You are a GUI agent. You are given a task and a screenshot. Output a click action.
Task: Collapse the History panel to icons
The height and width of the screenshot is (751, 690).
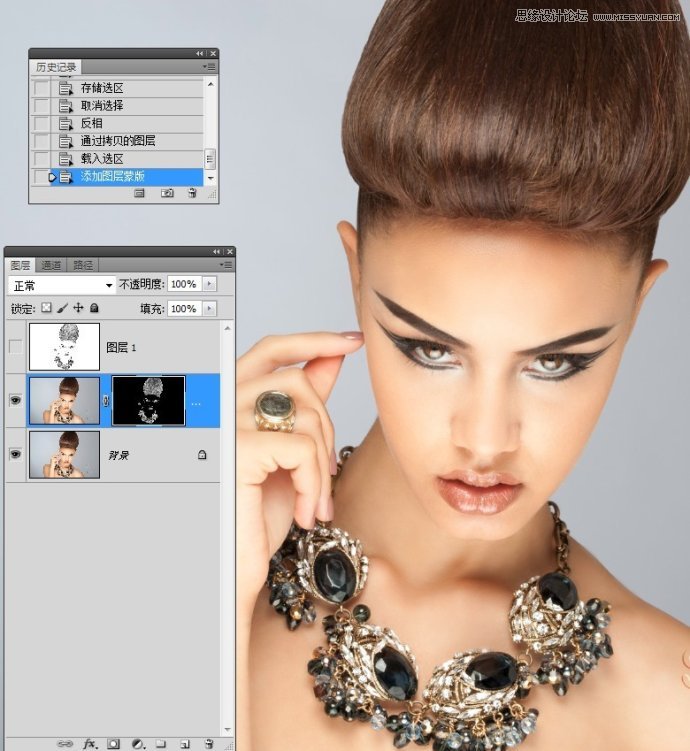pos(200,54)
